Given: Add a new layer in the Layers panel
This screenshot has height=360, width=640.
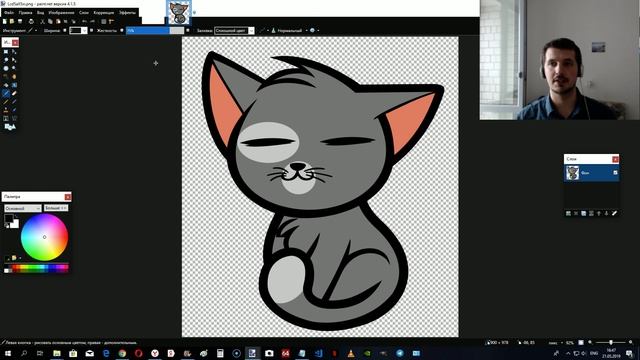Looking at the screenshot, I should [568, 213].
